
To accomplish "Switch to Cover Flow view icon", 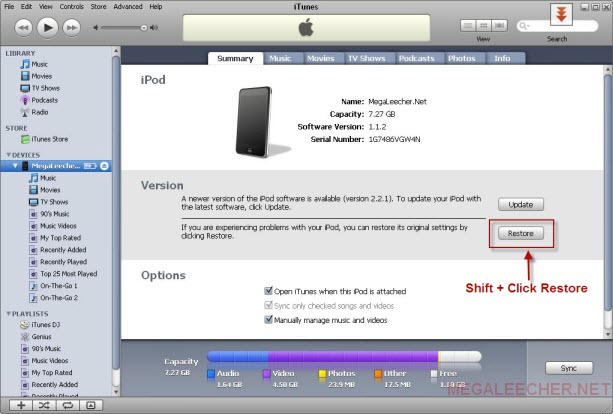I will click(x=499, y=26).
